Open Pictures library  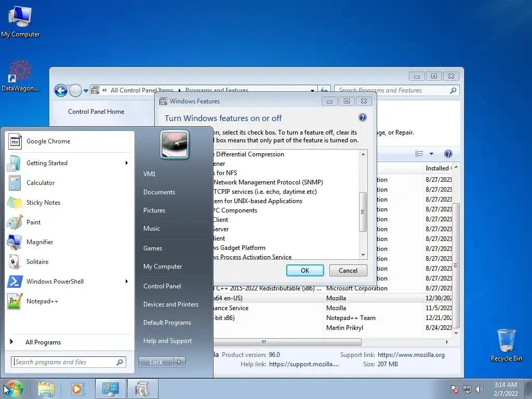coord(154,210)
